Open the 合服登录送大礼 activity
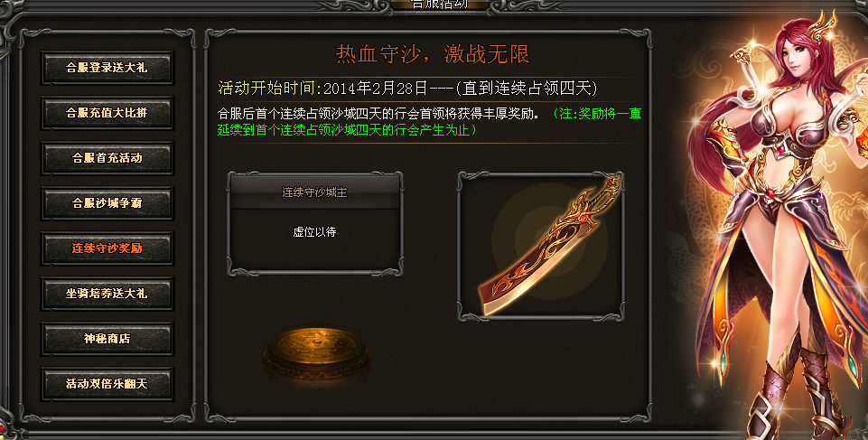This screenshot has height=440, width=868. [x=107, y=68]
